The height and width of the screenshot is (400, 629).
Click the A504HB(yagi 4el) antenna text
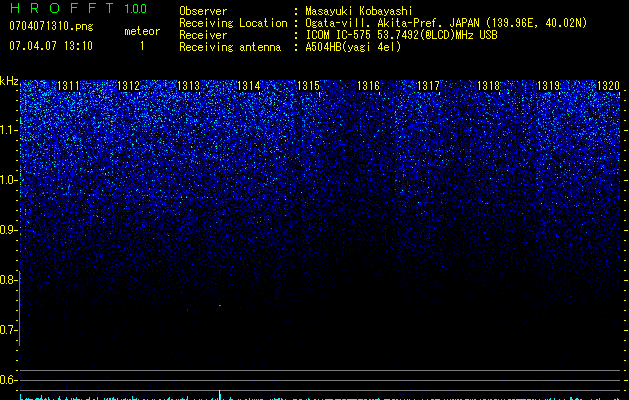click(x=353, y=47)
